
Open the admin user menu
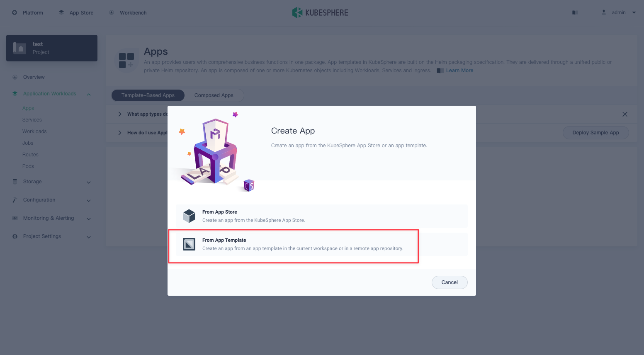click(619, 12)
